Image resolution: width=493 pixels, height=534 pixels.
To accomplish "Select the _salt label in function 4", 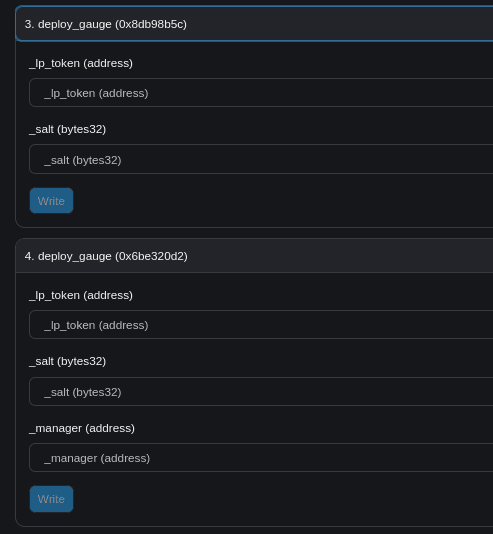I will pos(68,361).
